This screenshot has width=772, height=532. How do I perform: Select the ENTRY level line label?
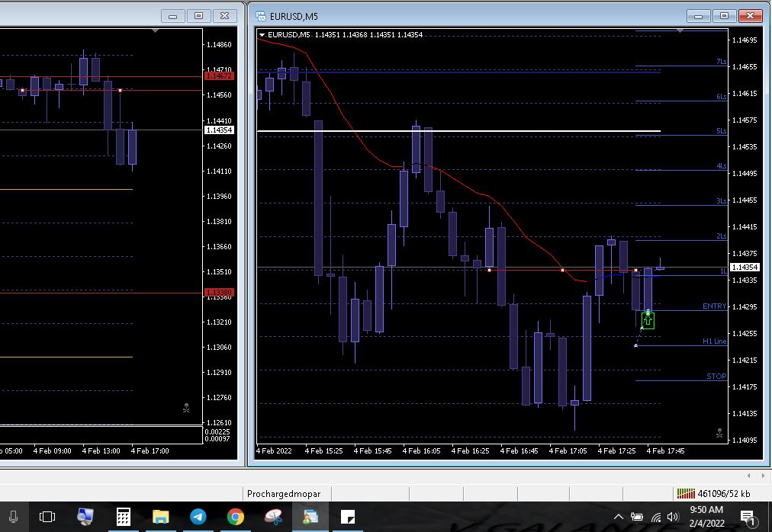pos(714,306)
